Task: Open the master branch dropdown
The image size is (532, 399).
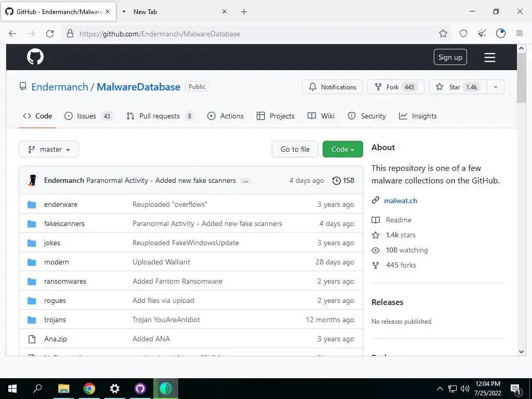Action: [x=49, y=149]
